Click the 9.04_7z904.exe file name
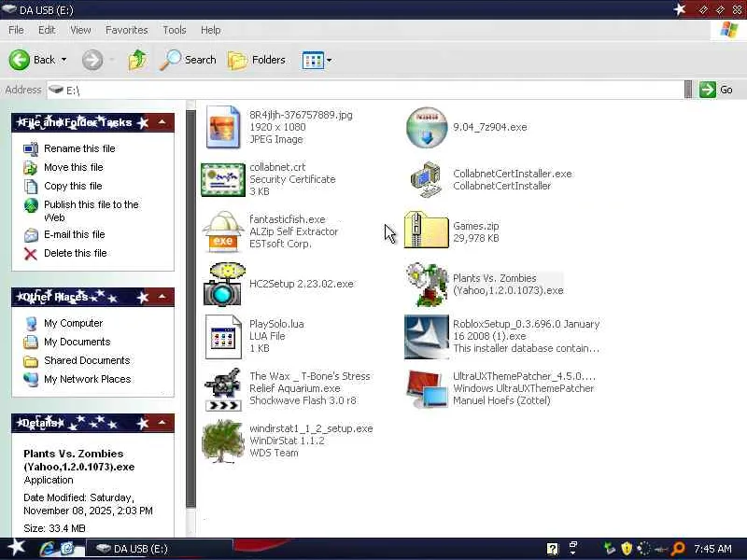The height and width of the screenshot is (560, 747). (489, 127)
